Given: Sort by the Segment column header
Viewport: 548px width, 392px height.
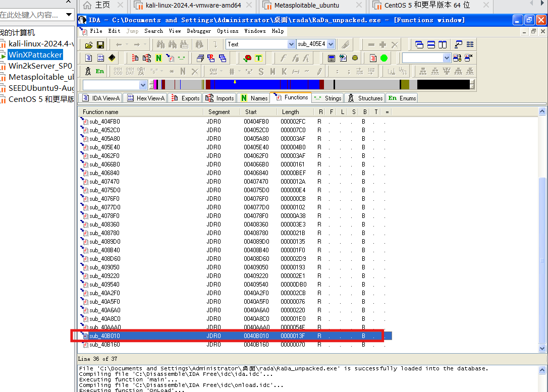Looking at the screenshot, I should click(x=222, y=112).
